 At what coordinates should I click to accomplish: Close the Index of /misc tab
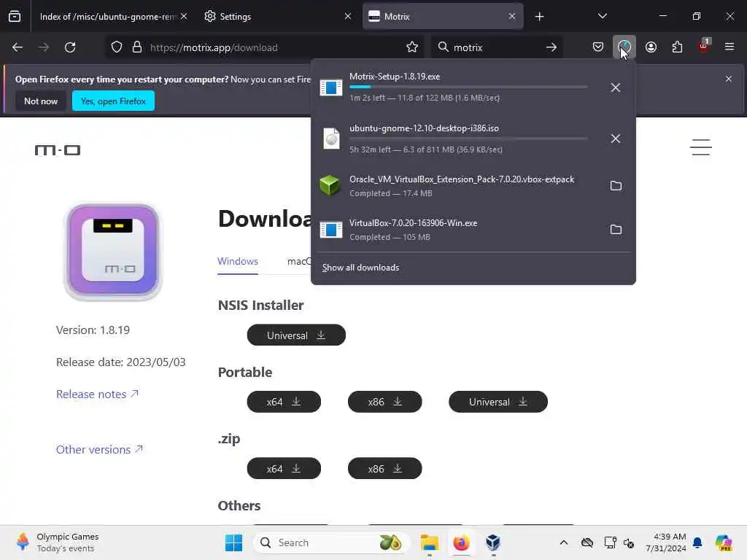coord(184,16)
